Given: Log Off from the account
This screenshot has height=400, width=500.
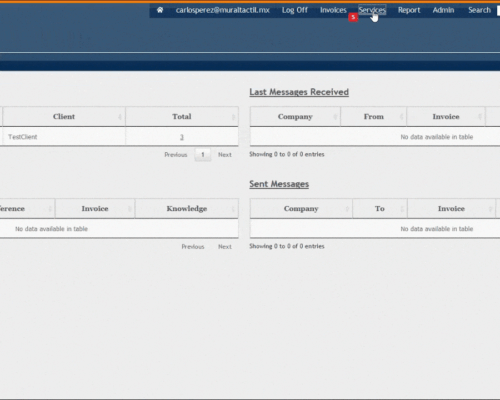Looking at the screenshot, I should pos(295,10).
